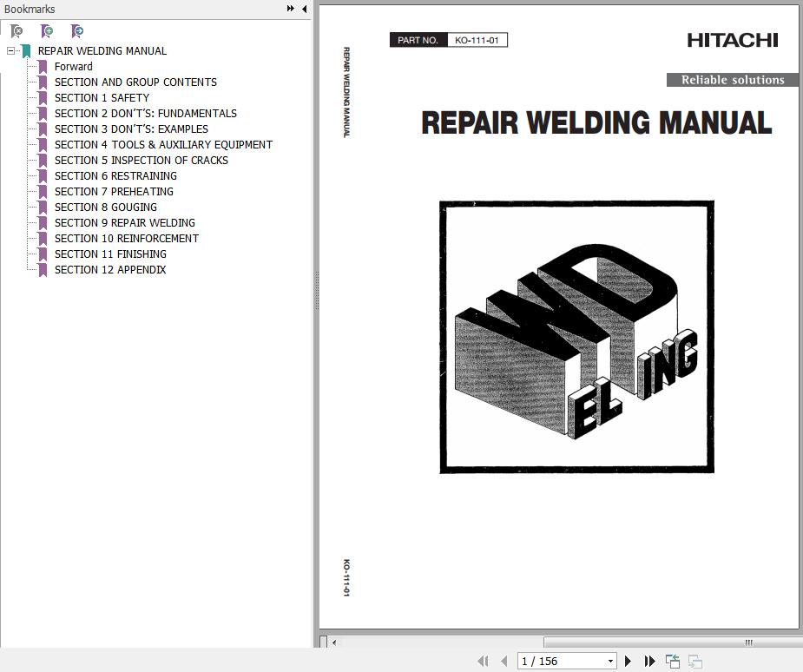803x672 pixels.
Task: Open SECTION 6 RESTRAINING bookmark
Action: tap(115, 175)
